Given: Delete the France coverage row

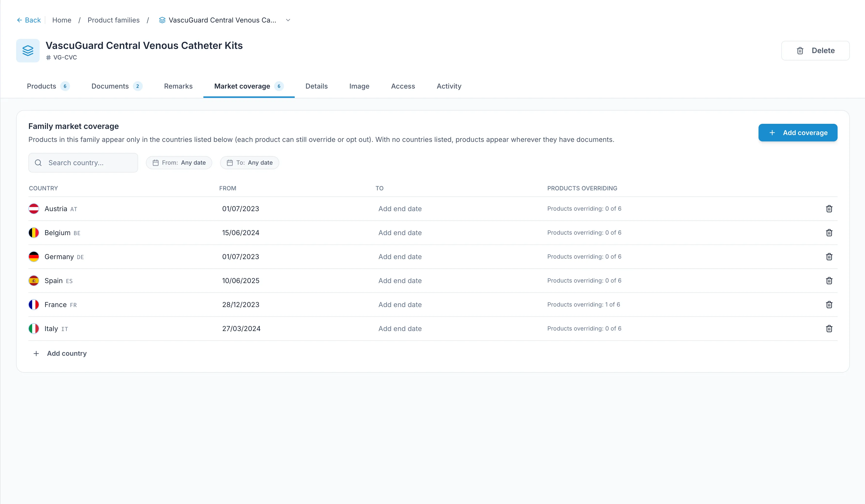Looking at the screenshot, I should (x=829, y=305).
